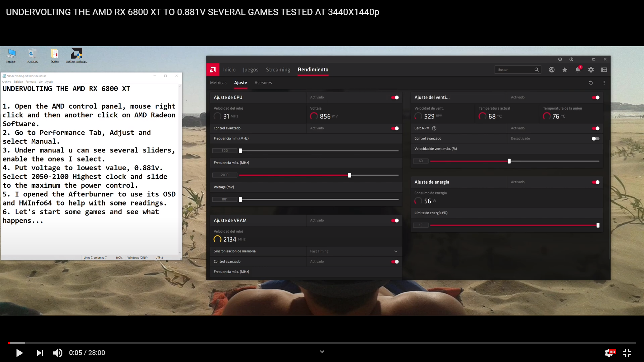Play the video
The width and height of the screenshot is (644, 362).
point(19,353)
